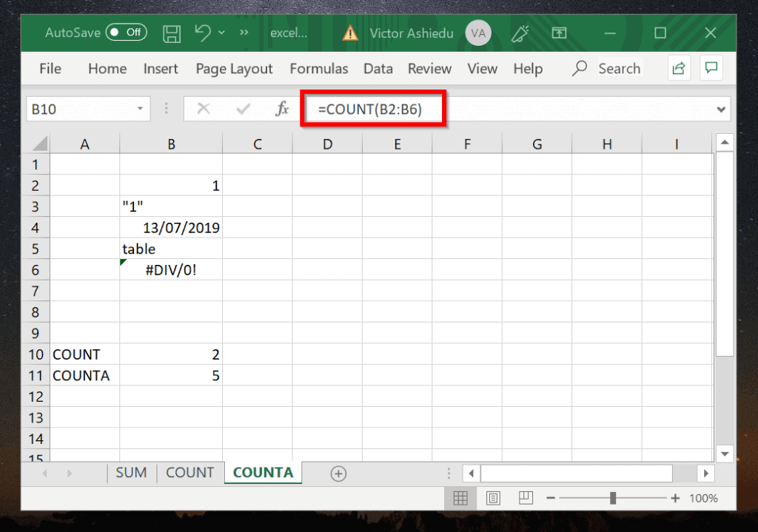Select the COUNTA sheet tab
The image size is (758, 532).
[x=263, y=473]
